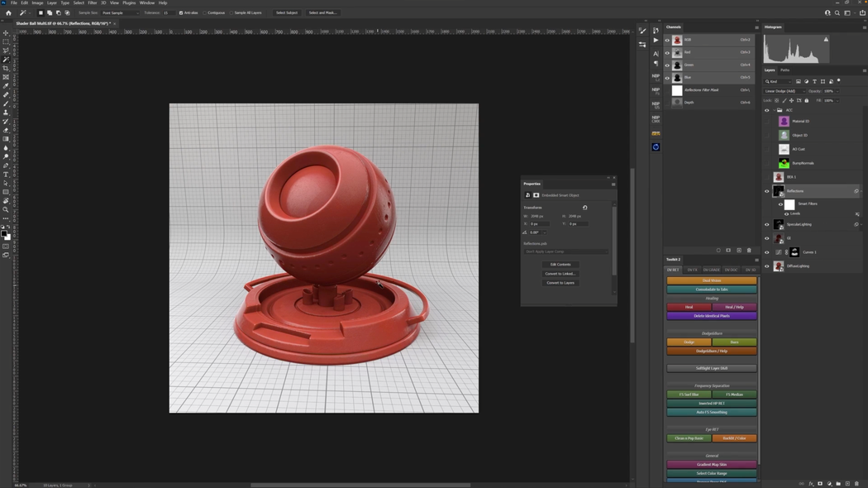Viewport: 868px width, 488px height.
Task: Lock all layer attributes icon
Action: (807, 101)
